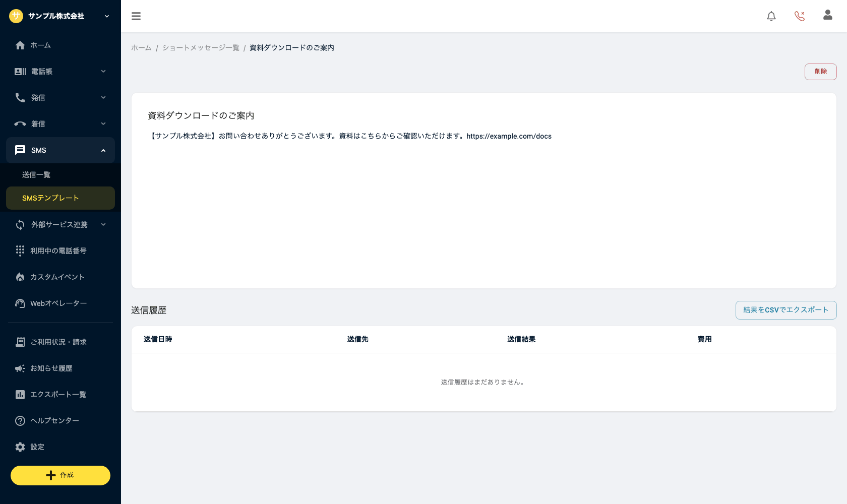Click the 発信 phone handset icon
847x504 pixels.
click(x=20, y=98)
